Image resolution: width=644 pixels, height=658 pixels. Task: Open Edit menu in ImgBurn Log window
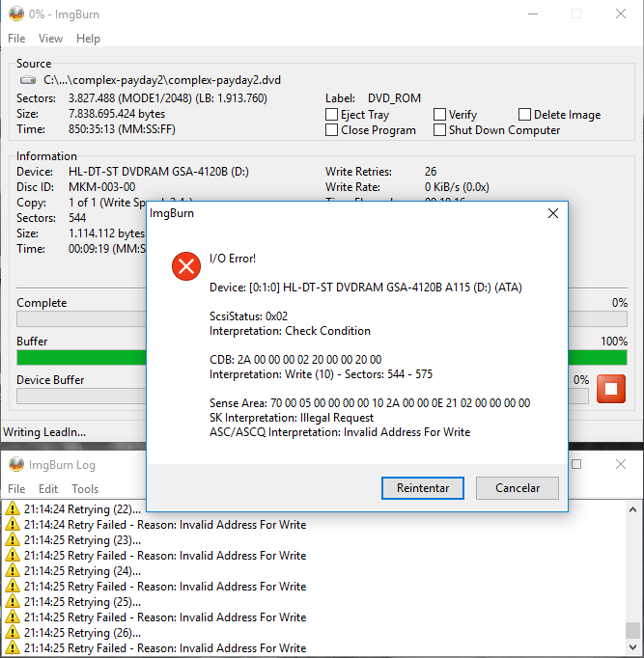48,489
